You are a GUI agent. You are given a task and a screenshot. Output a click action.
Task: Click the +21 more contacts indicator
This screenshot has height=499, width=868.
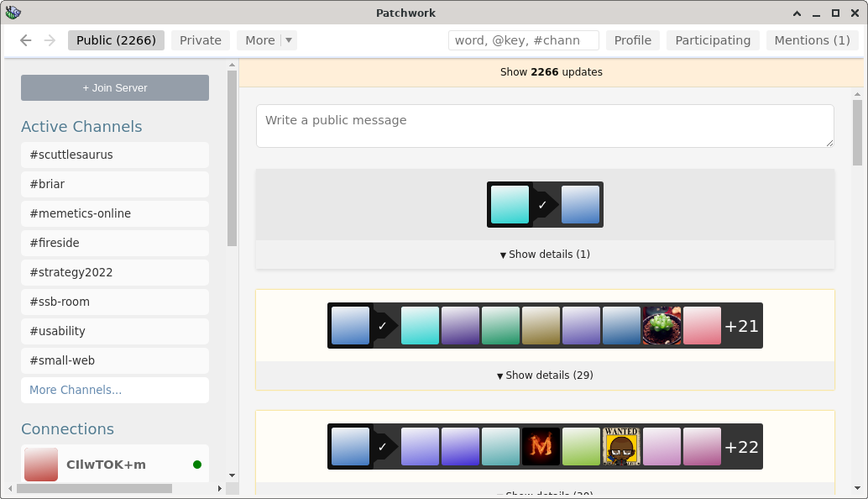[x=742, y=326]
